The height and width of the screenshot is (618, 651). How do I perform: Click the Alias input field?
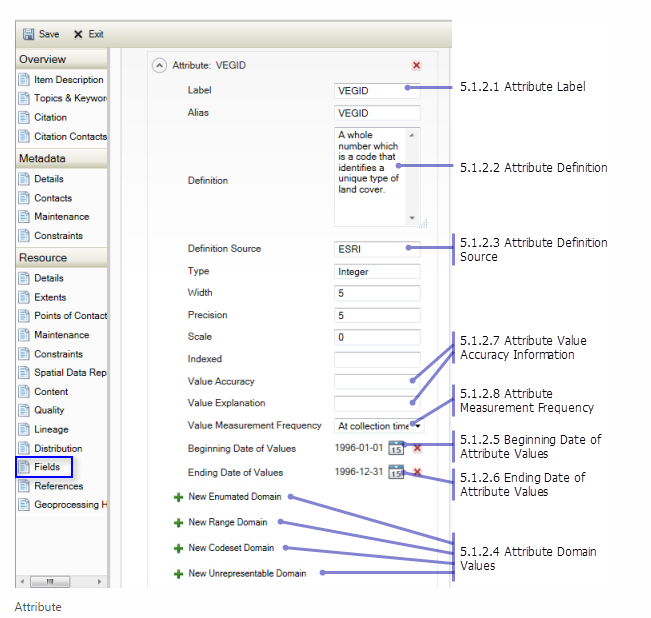(x=377, y=113)
